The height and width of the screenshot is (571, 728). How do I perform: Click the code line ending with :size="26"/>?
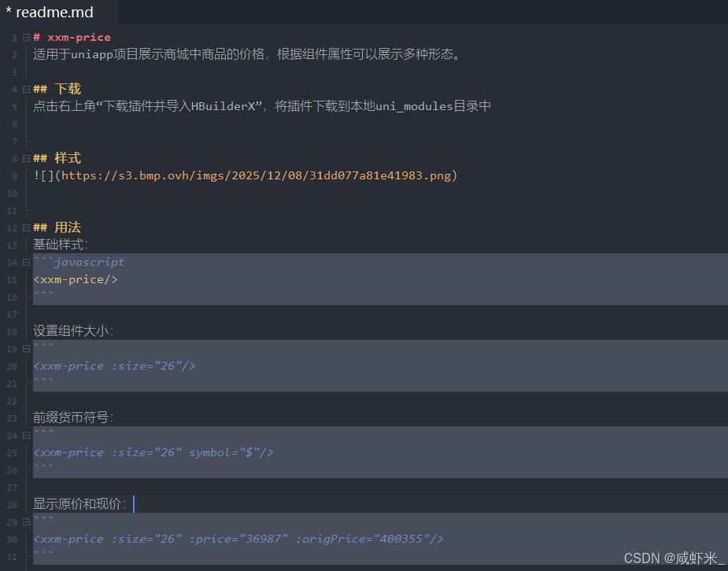pos(114,366)
